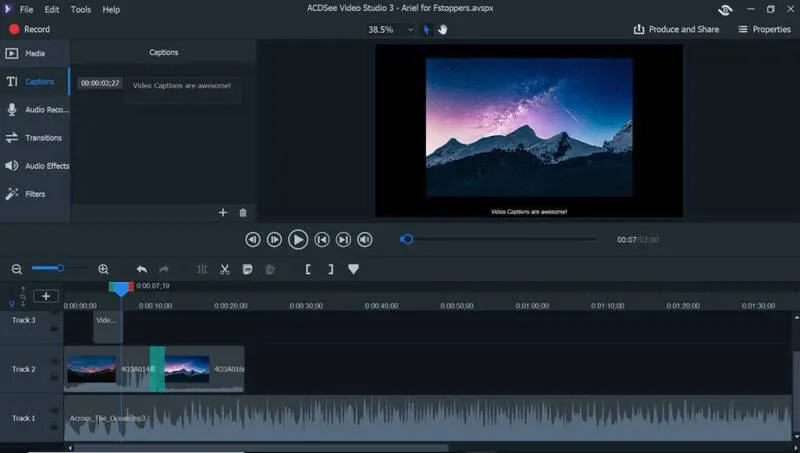Viewport: 800px width, 453px height.
Task: Click the Record button
Action: tap(29, 29)
